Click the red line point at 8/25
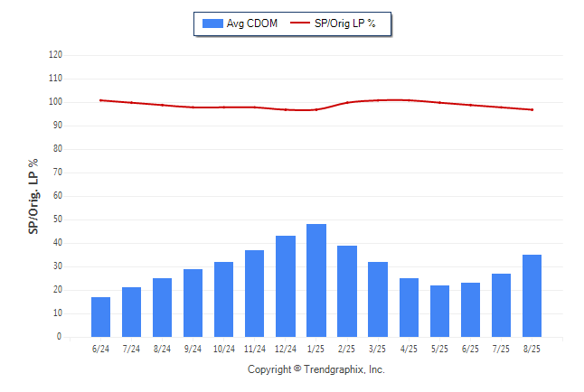 pos(532,110)
